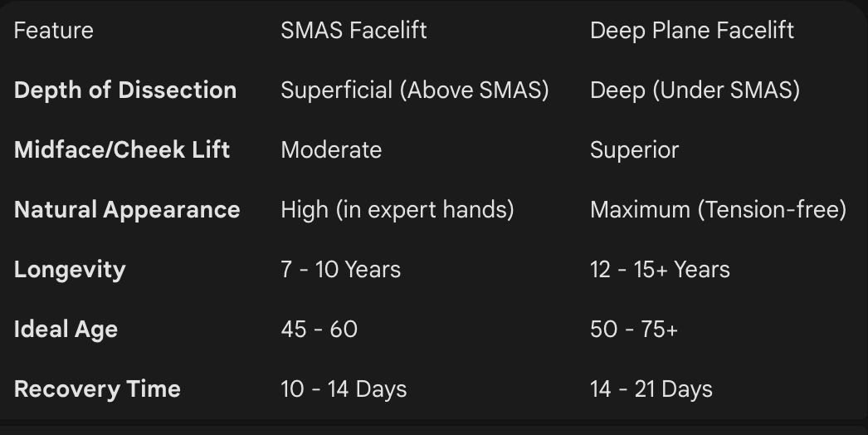Select the Midface/Cheek Lift row label
Viewport: 868px width, 435px height.
click(x=122, y=150)
